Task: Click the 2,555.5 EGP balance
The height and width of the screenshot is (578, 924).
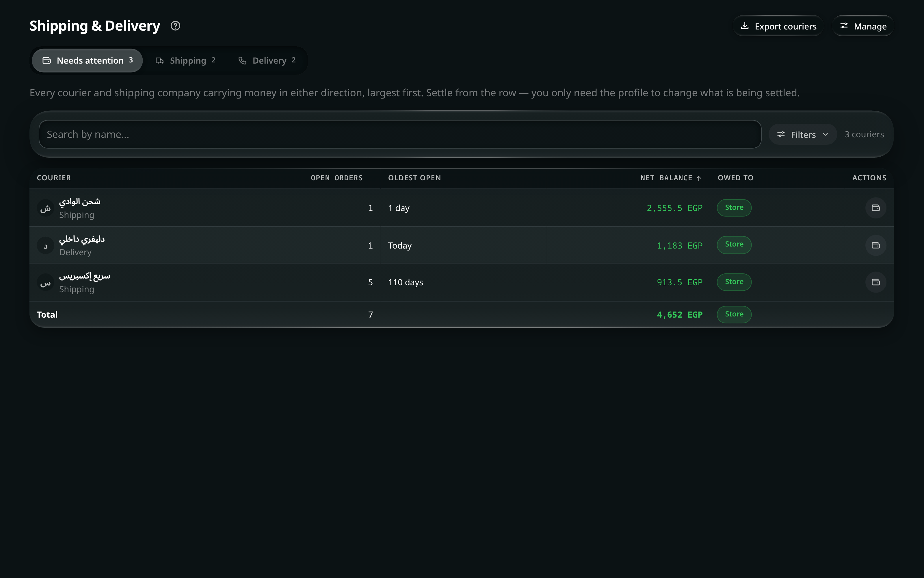Action: pyautogui.click(x=674, y=208)
